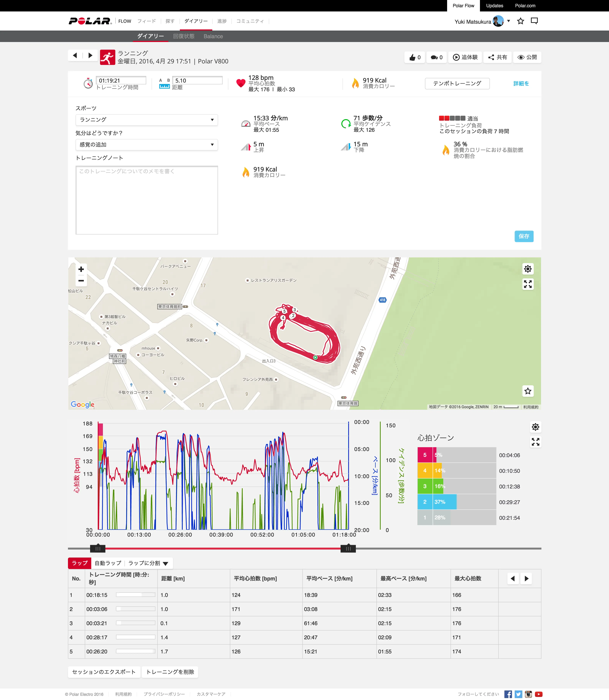
Task: Expand the heart rate chart to fullscreen
Action: 535,442
